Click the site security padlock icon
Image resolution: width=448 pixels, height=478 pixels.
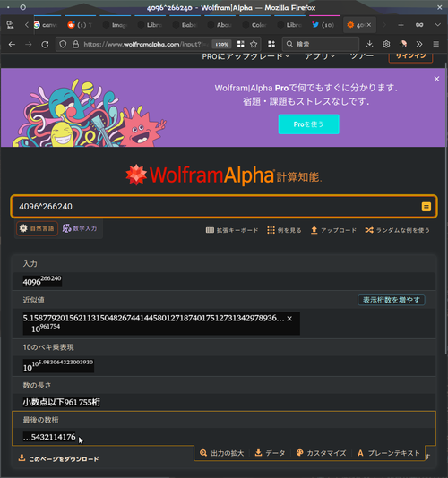75,45
